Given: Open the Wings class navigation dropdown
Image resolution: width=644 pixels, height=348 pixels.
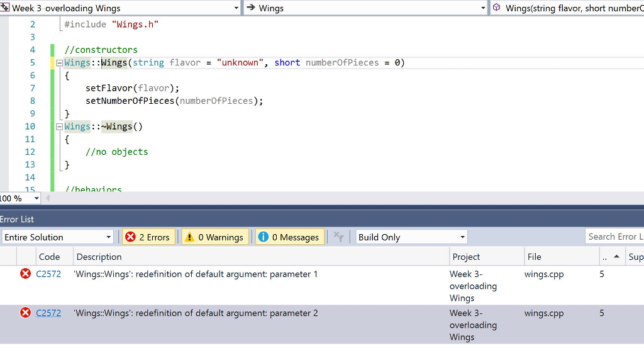Looking at the screenshot, I should [366, 8].
